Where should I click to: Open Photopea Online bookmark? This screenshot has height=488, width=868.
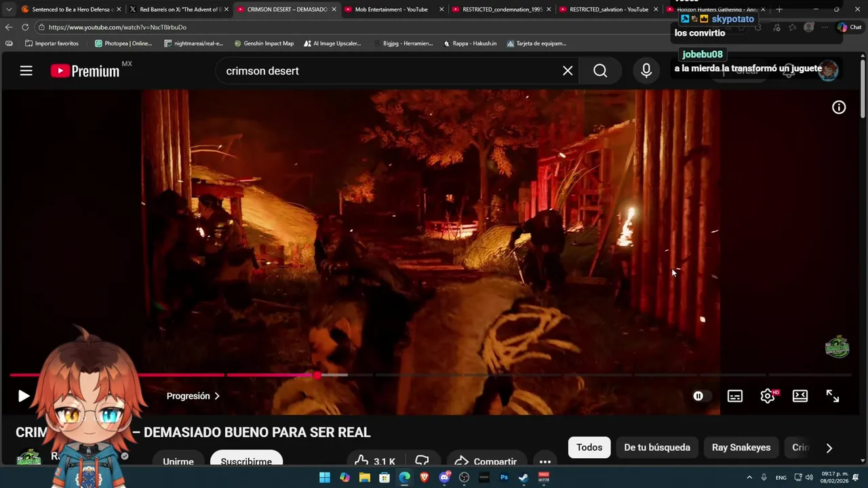click(x=123, y=43)
